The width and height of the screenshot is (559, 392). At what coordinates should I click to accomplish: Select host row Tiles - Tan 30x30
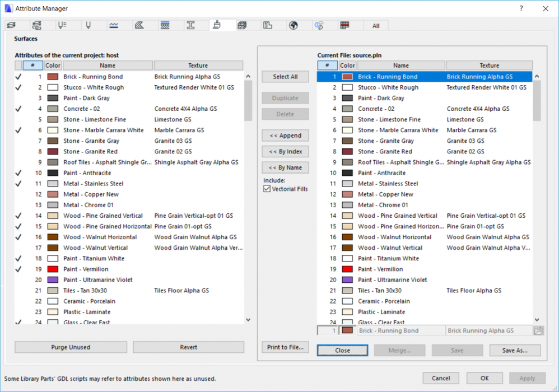coord(129,291)
